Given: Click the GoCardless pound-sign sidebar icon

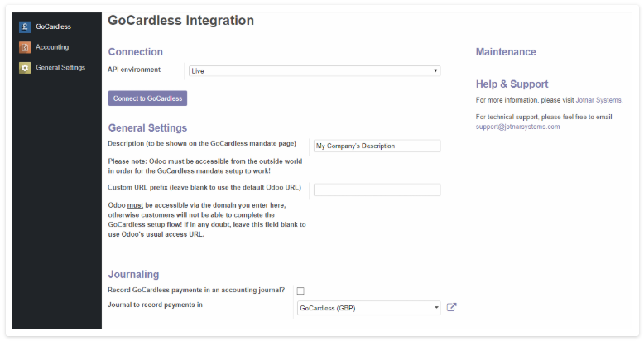Looking at the screenshot, I should click(25, 27).
